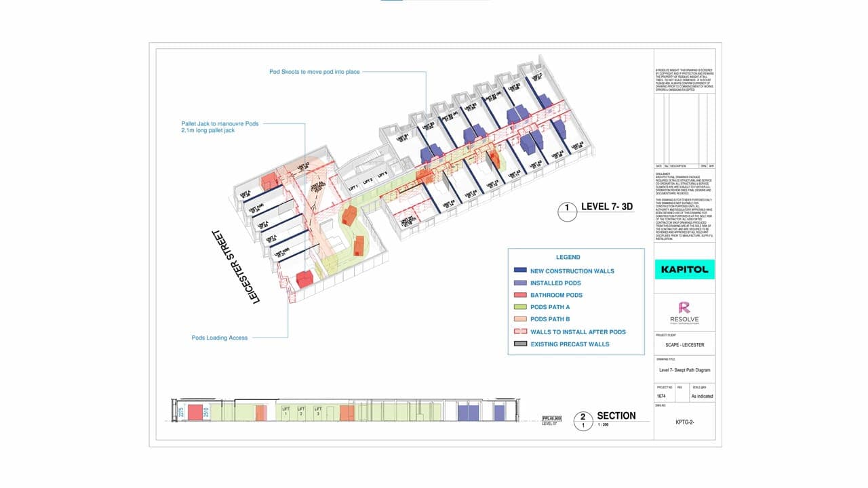This screenshot has width=868, height=488.
Task: Select the circled 2/1 Section view marker
Action: pyautogui.click(x=583, y=422)
